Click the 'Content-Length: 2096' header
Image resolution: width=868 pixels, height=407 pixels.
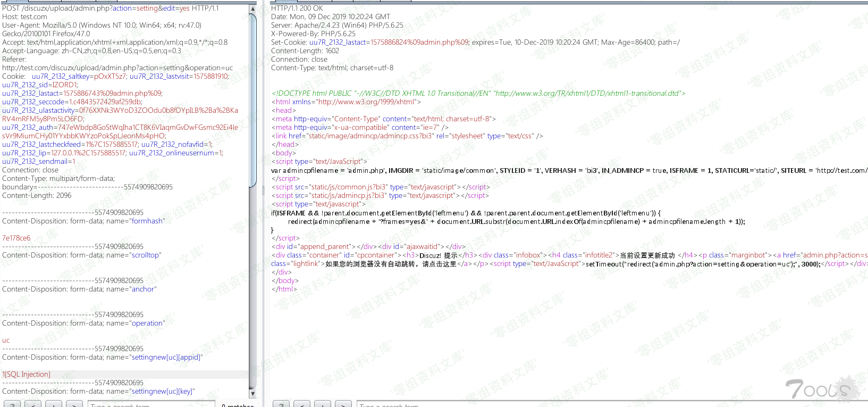tap(37, 195)
